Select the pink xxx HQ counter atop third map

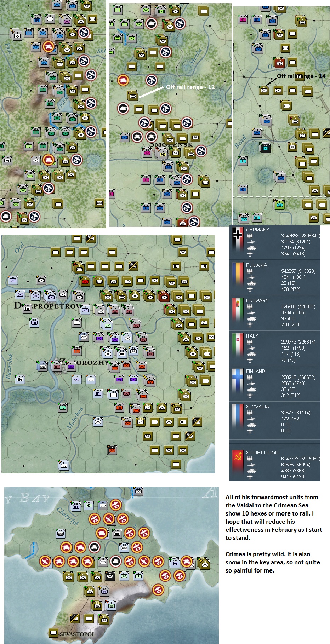point(243,19)
